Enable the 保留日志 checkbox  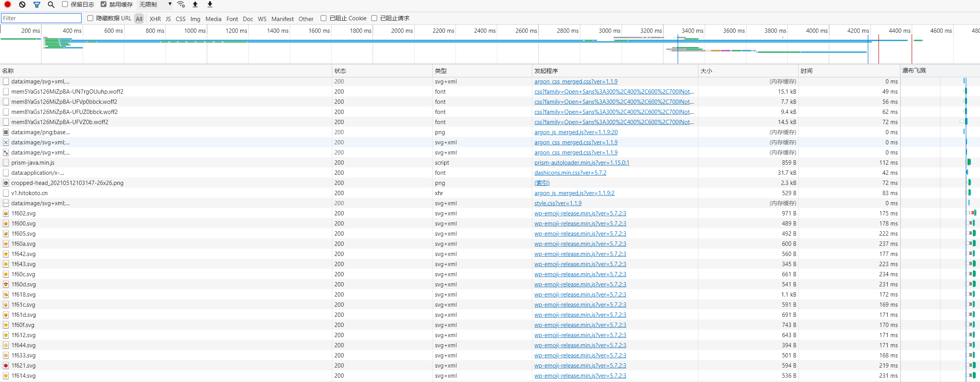point(65,4)
